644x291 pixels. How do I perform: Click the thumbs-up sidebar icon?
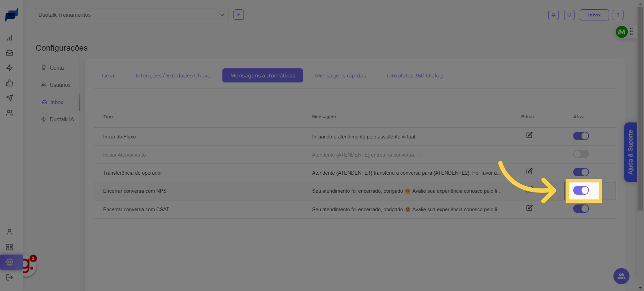(x=9, y=83)
